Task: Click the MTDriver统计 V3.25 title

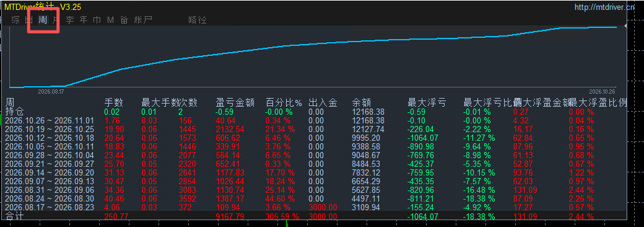Action: [43, 7]
